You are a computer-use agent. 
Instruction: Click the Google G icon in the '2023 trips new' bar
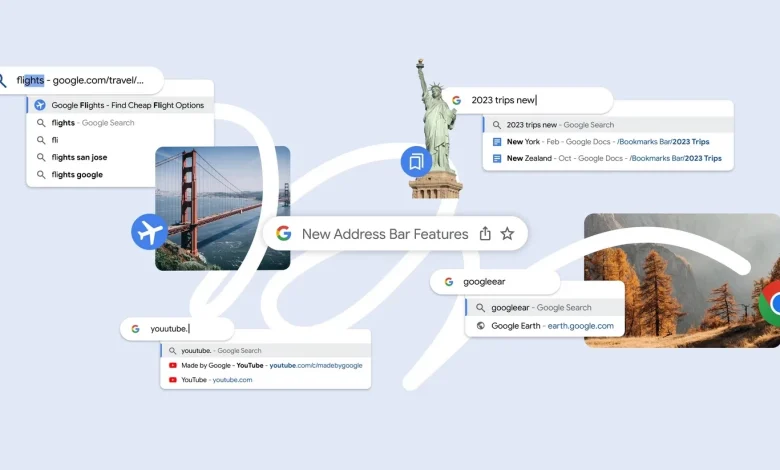click(456, 100)
